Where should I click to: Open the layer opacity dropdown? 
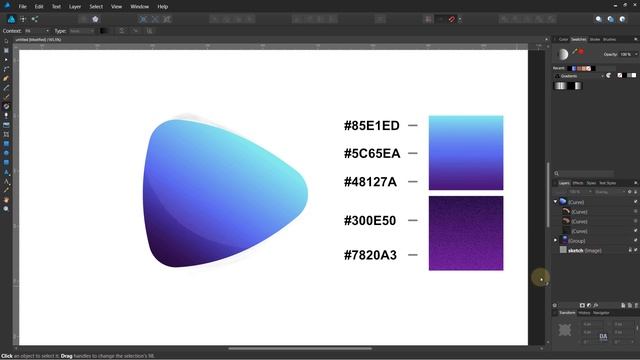coord(580,192)
